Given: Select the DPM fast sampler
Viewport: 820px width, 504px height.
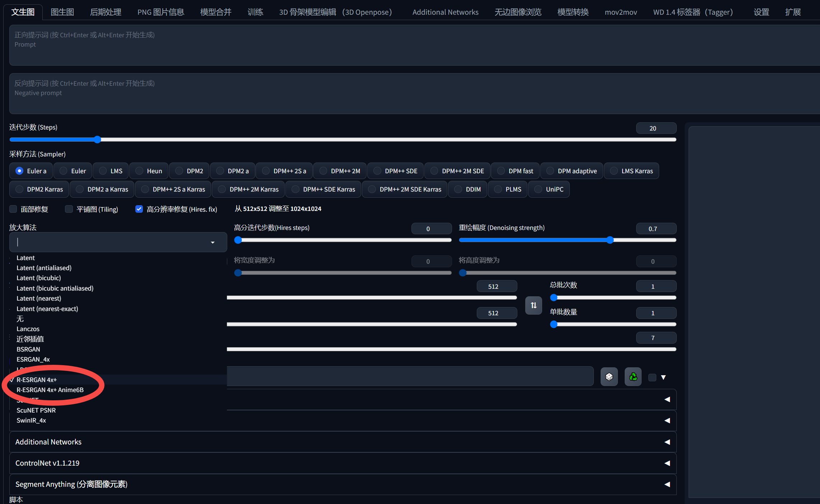Looking at the screenshot, I should (x=516, y=171).
